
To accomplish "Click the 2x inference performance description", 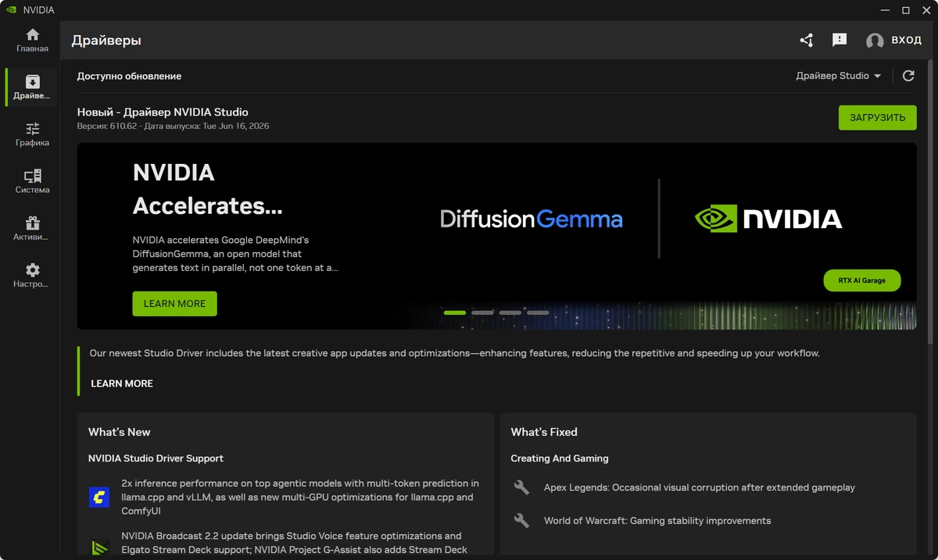I will click(x=300, y=498).
